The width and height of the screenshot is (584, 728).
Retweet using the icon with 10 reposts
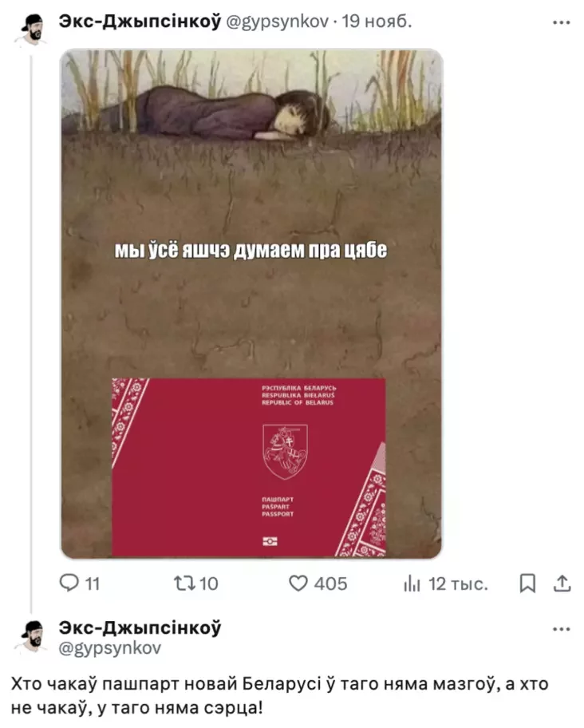(184, 584)
